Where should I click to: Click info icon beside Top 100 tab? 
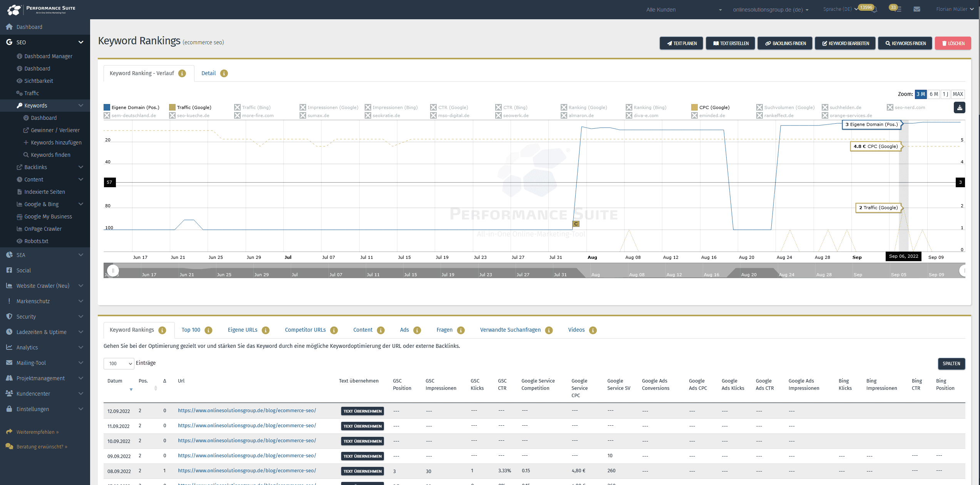tap(208, 330)
